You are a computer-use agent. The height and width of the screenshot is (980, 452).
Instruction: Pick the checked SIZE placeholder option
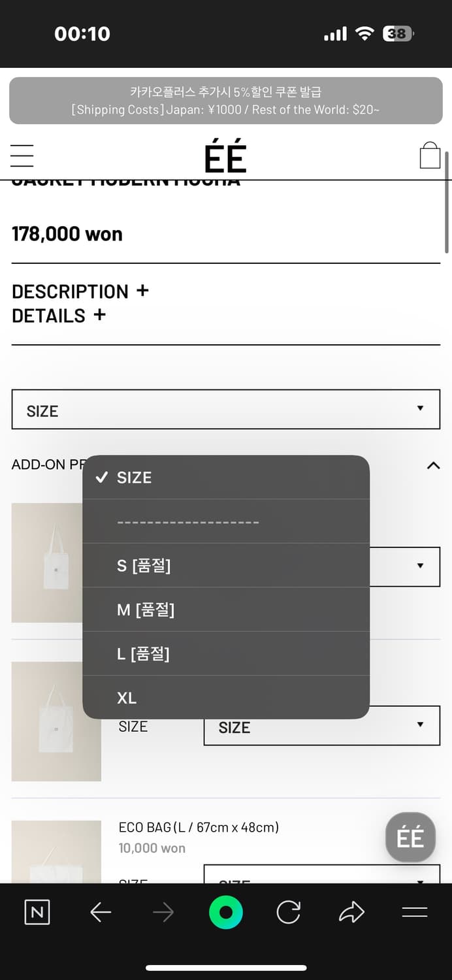click(226, 478)
